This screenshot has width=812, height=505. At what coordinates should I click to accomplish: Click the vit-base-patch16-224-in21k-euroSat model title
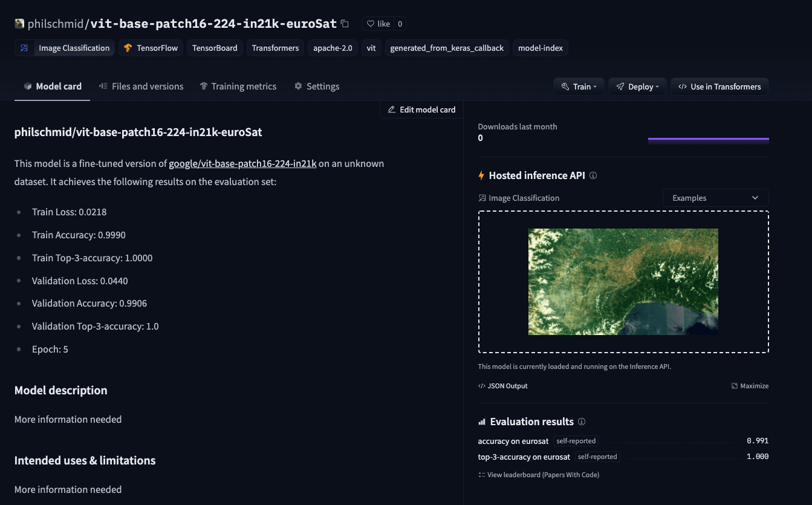(213, 24)
